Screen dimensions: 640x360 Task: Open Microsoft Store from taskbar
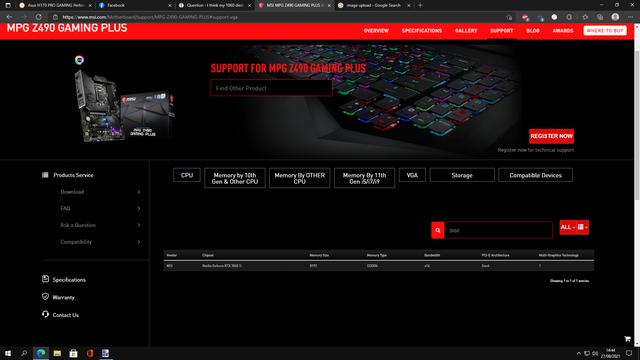tap(73, 353)
